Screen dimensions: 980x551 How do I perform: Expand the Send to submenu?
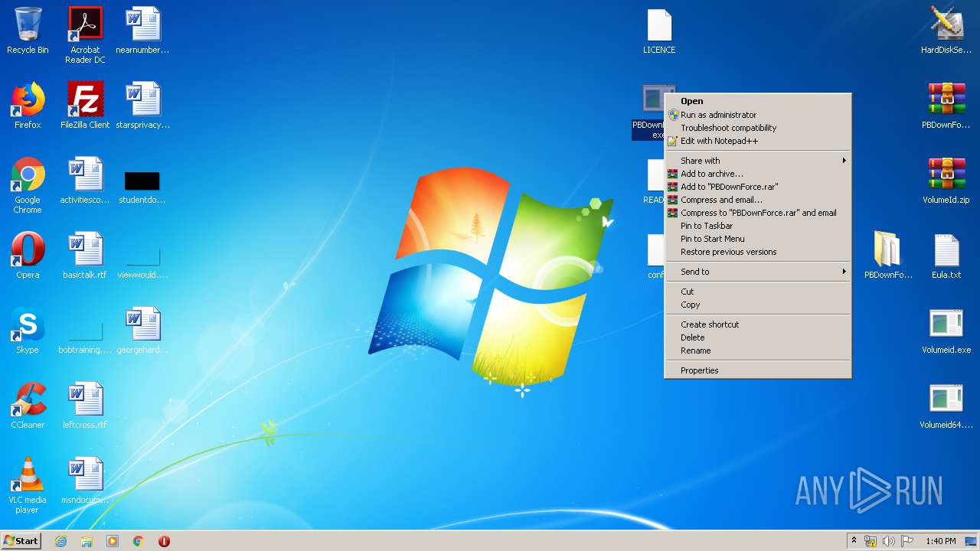pos(758,272)
